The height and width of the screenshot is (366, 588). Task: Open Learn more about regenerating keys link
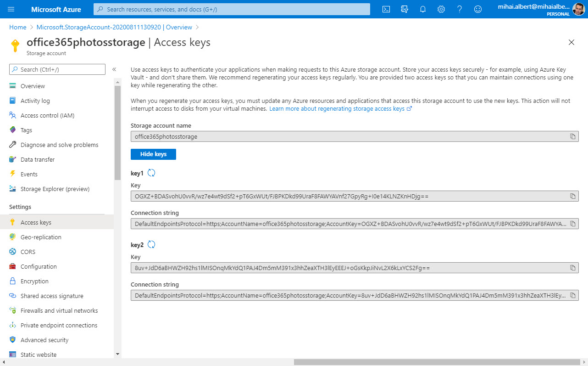[341, 109]
